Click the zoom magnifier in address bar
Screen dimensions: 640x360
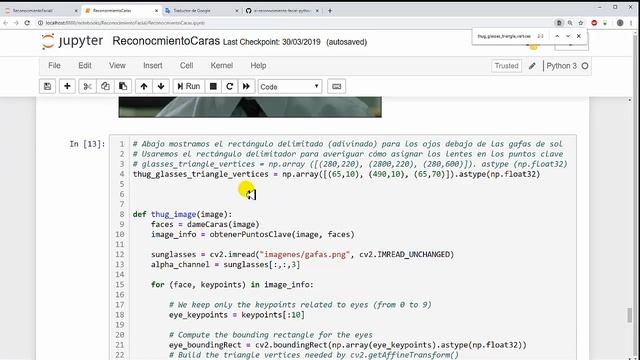point(570,23)
